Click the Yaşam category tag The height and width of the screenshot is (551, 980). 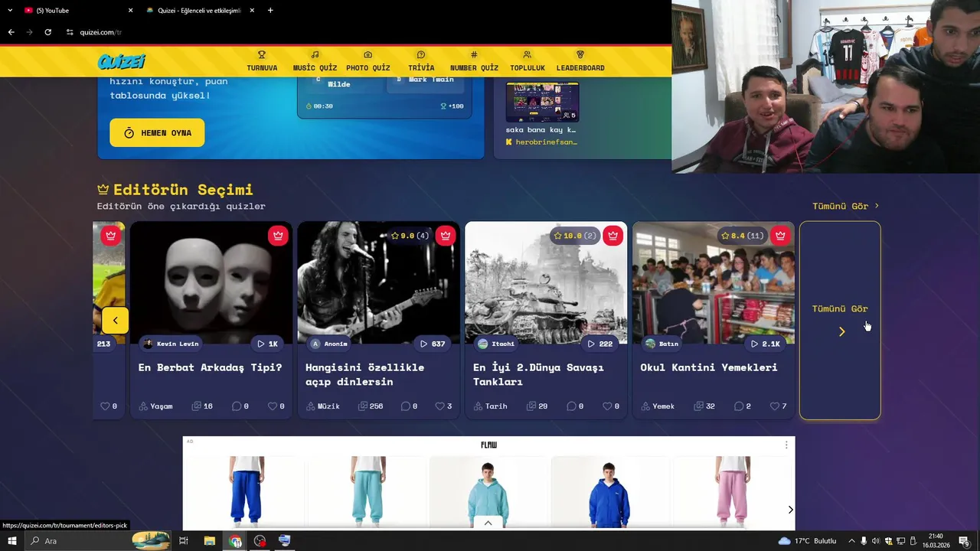155,406
